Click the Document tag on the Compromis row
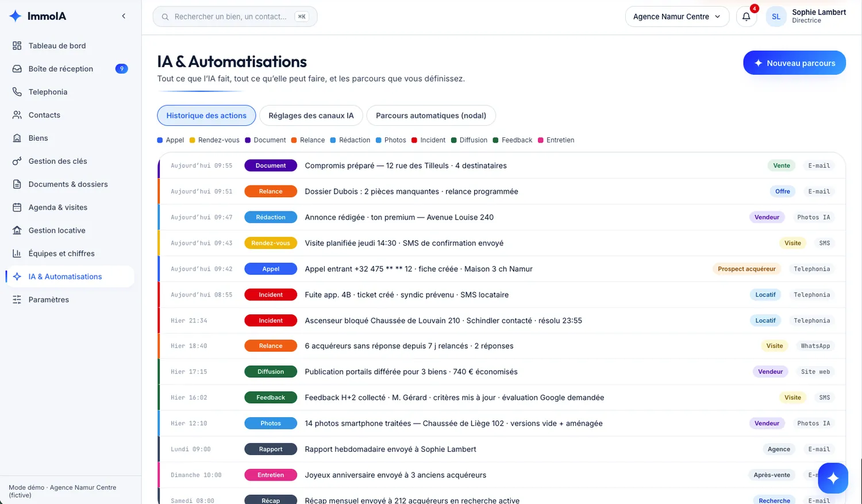 pos(271,166)
